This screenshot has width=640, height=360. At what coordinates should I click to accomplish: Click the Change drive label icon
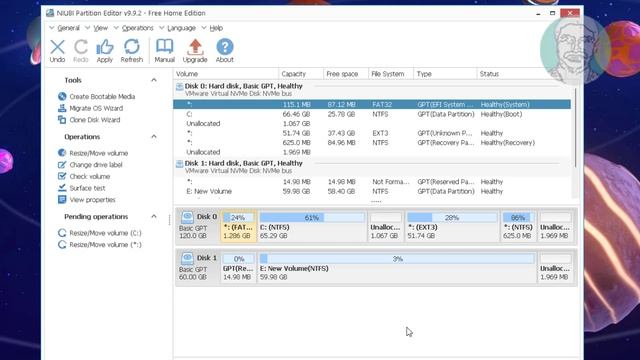62,164
